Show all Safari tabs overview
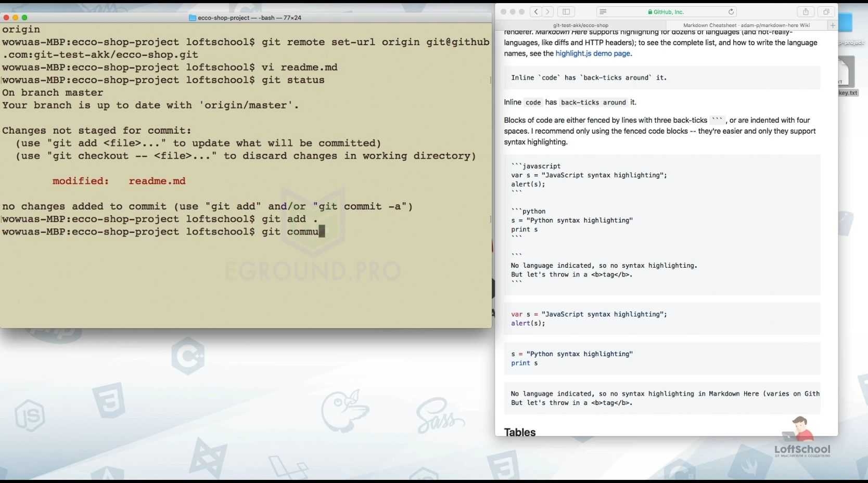Viewport: 868px width, 483px height. [x=826, y=12]
